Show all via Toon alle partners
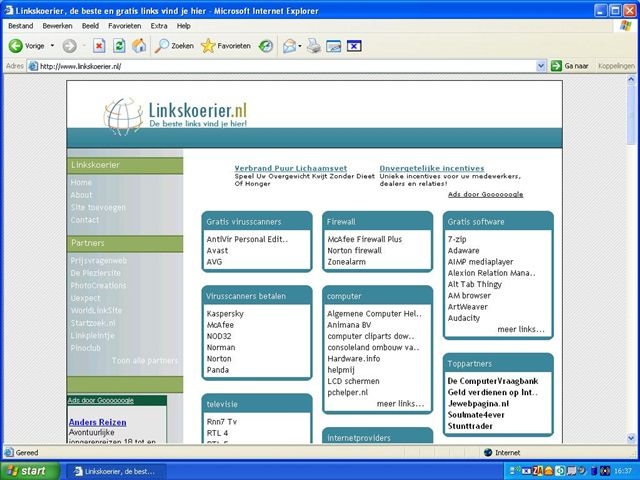 click(145, 360)
